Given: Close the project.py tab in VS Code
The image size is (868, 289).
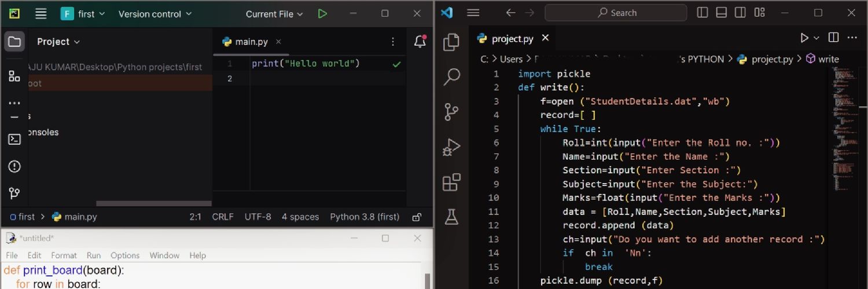Looking at the screenshot, I should pos(545,38).
